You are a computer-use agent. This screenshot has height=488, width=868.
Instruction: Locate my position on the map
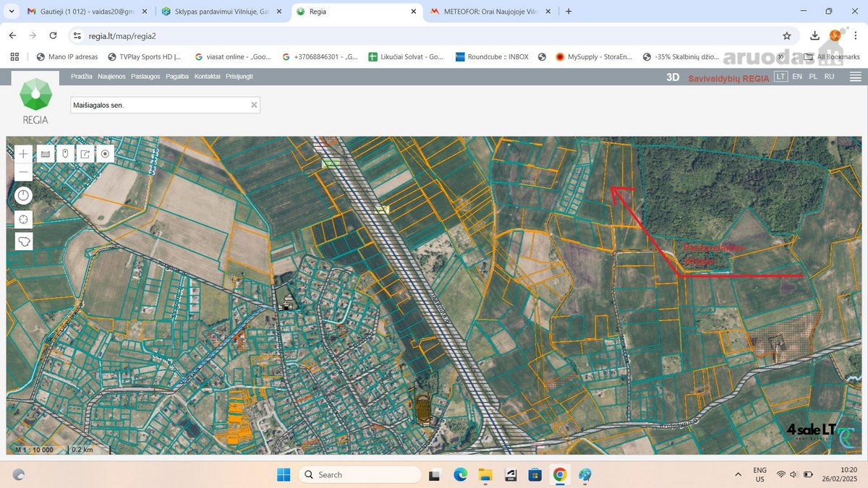pyautogui.click(x=24, y=219)
